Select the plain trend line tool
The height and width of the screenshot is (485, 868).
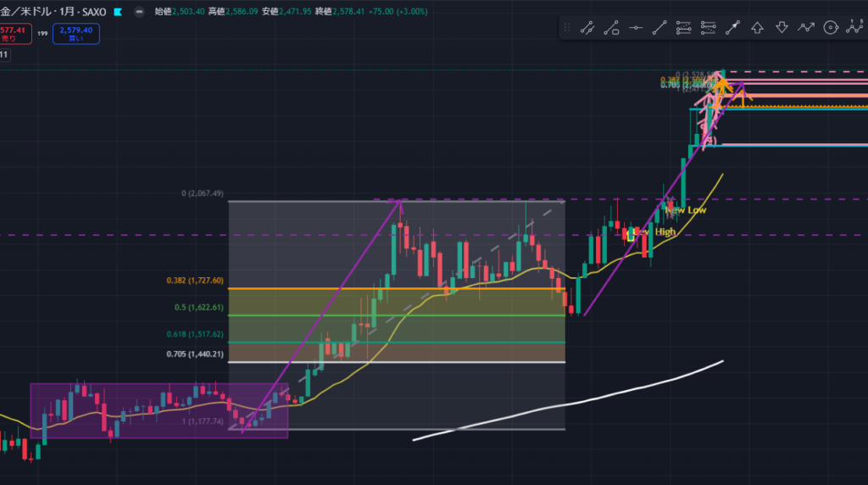[659, 28]
